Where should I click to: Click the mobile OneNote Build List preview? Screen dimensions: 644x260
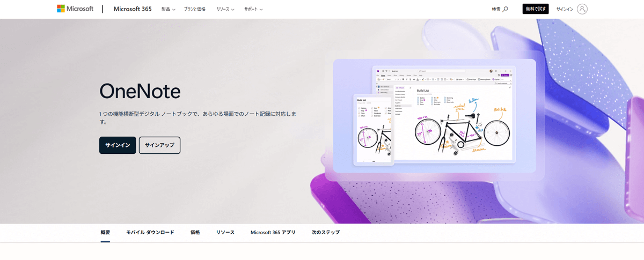point(374,130)
